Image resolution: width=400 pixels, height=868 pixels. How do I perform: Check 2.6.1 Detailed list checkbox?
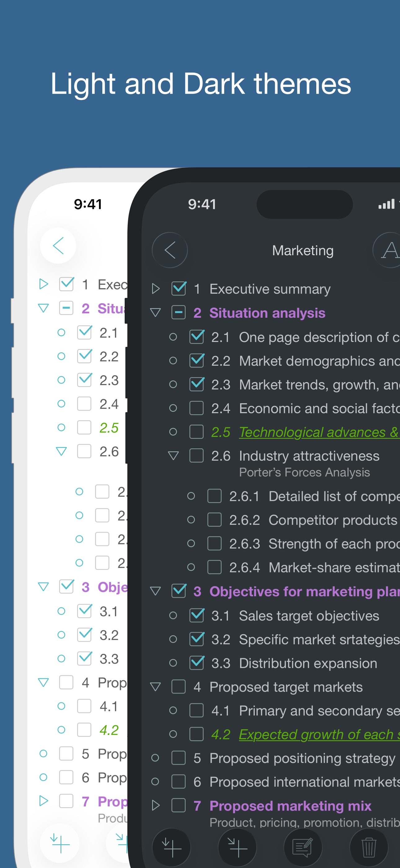coord(215,496)
